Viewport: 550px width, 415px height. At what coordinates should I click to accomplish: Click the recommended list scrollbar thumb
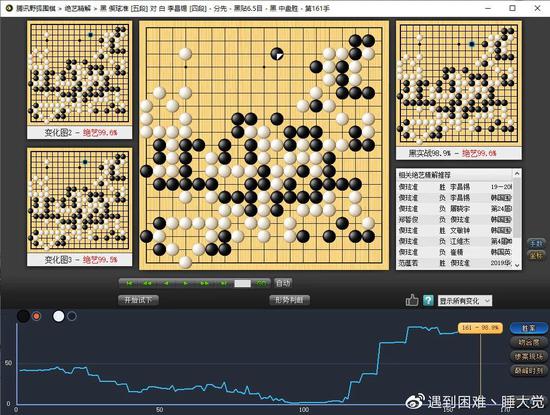pos(517,207)
